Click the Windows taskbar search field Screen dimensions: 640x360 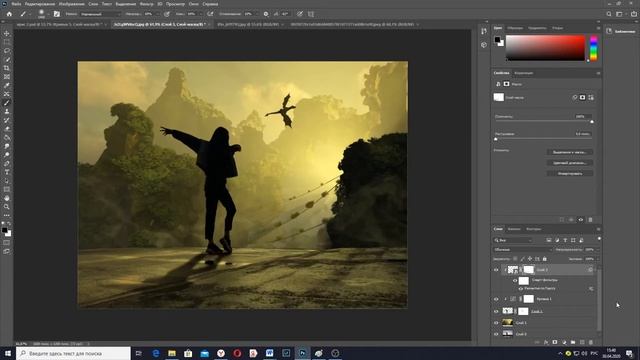(73, 353)
